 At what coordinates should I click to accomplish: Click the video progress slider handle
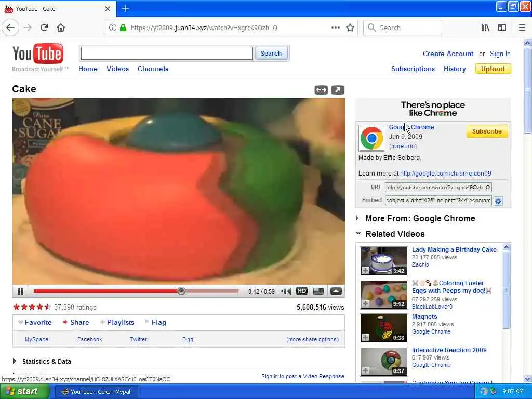pyautogui.click(x=181, y=291)
